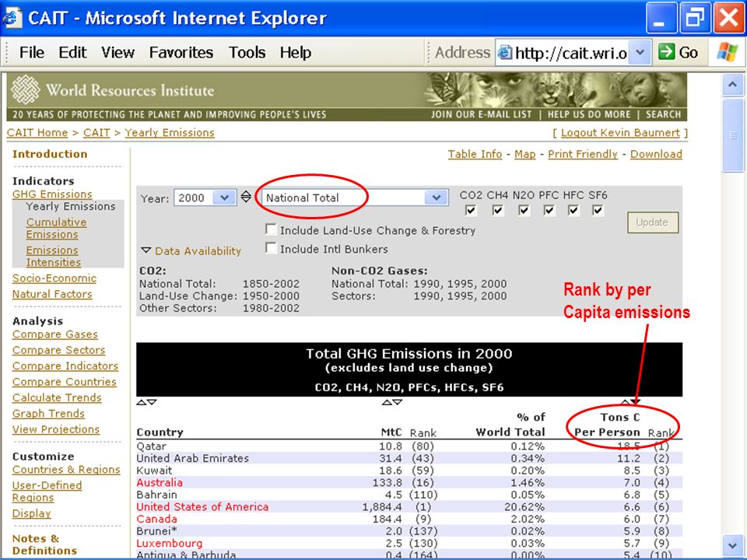
Task: Open the Table Info link
Action: 475,154
